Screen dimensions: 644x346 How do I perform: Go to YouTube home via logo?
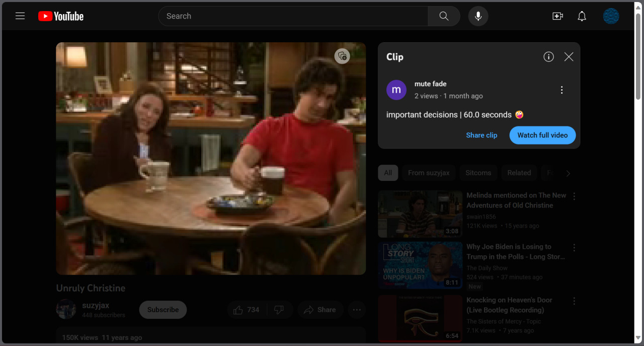pos(61,16)
